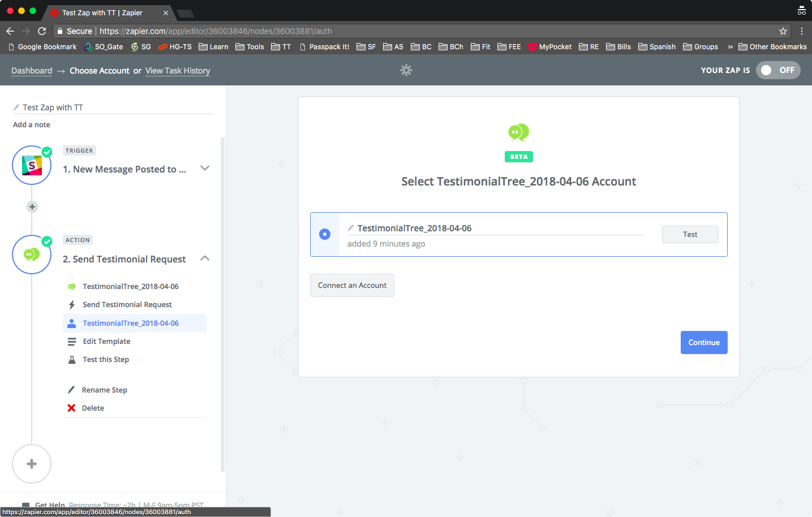
Task: Click the Edit Template lines icon
Action: click(x=72, y=342)
